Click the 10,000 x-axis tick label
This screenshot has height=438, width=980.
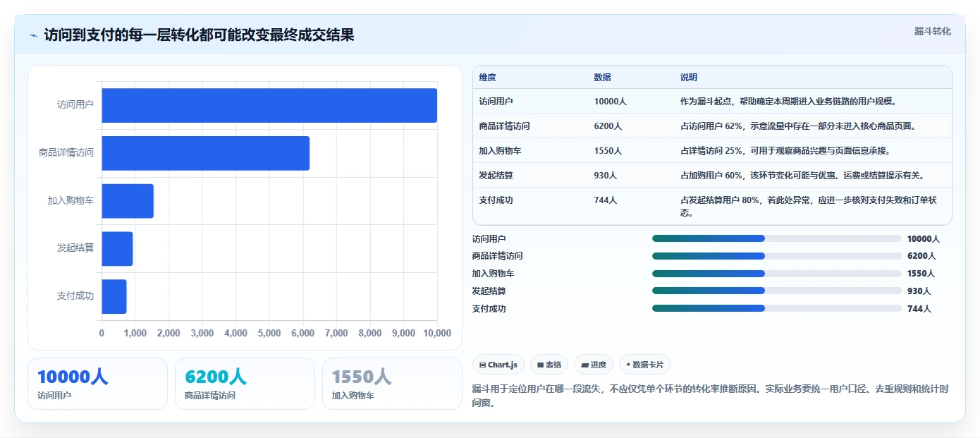click(437, 334)
